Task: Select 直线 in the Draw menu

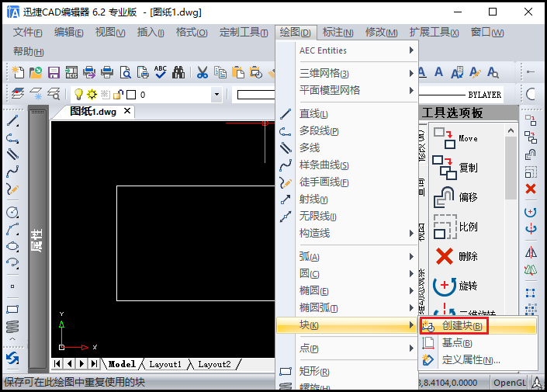Action: (348, 114)
